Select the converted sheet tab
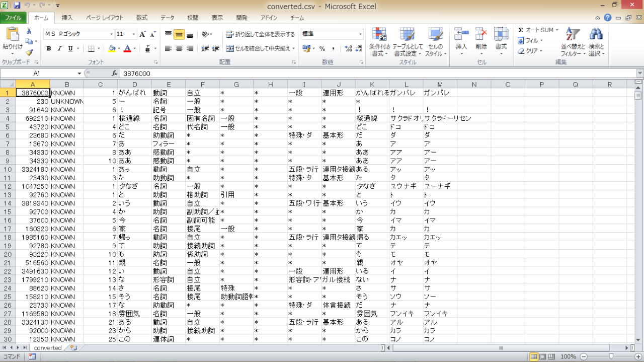The width and height of the screenshot is (644, 362). [48, 348]
